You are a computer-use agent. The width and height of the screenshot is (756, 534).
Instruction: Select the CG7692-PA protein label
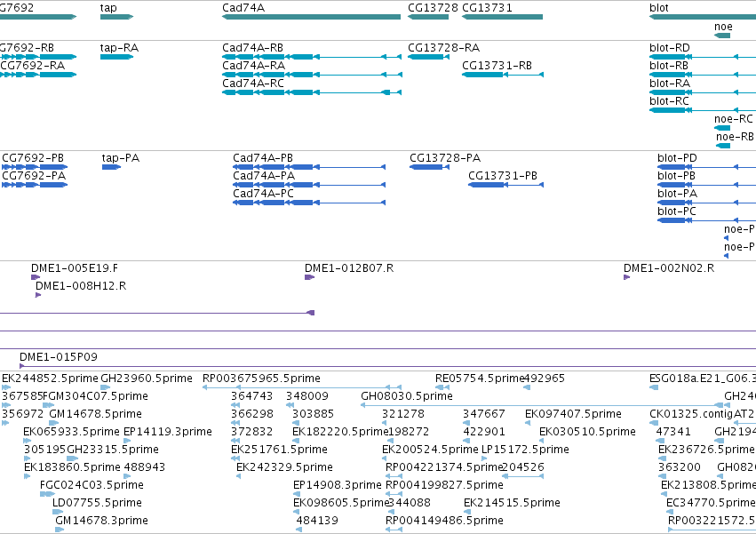coord(34,176)
